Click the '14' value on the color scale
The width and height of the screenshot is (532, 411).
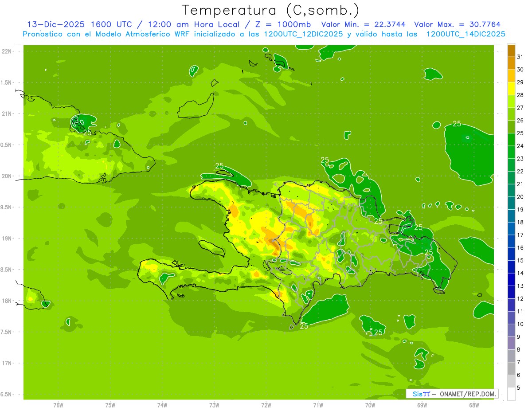click(x=520, y=273)
